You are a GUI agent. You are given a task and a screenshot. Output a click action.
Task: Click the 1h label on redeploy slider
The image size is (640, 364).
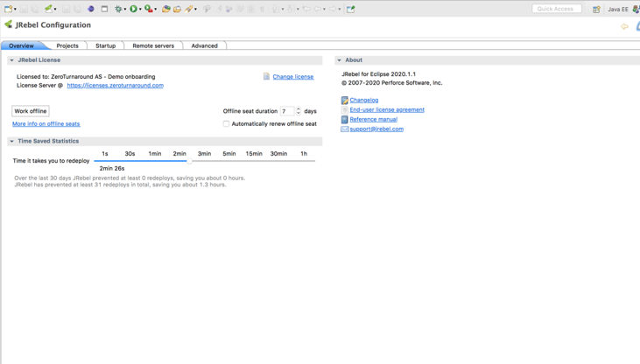(x=304, y=153)
